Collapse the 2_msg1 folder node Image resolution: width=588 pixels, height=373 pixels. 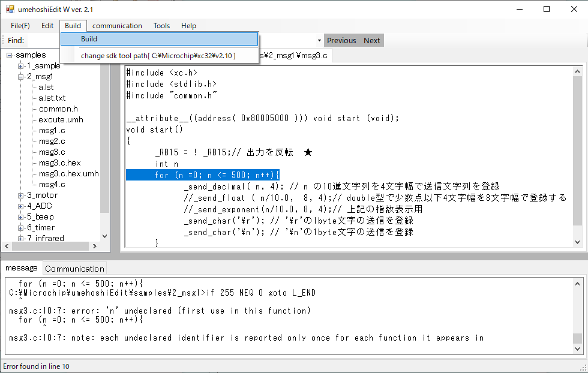click(x=21, y=77)
